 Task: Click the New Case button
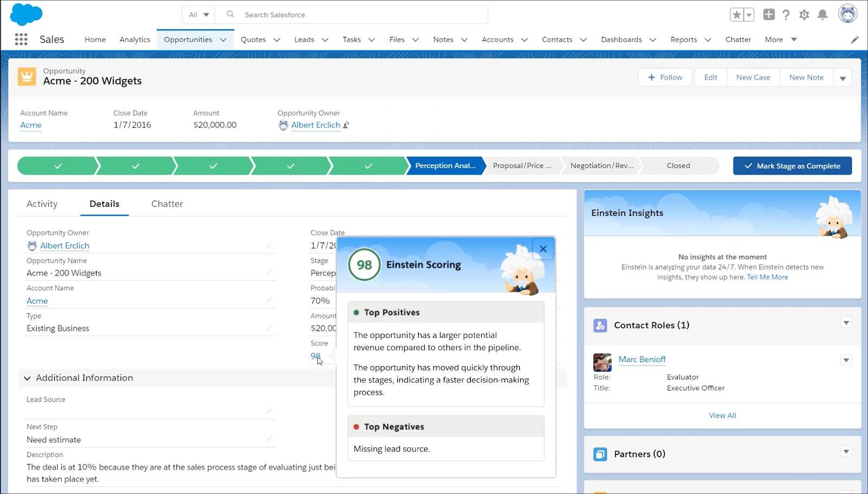[x=753, y=78]
